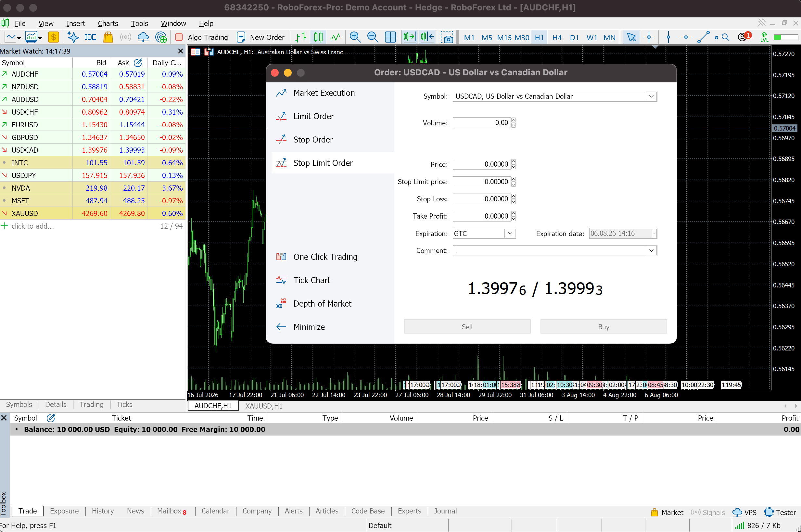Switch timeframe to D1
The image size is (801, 532).
coord(574,37)
